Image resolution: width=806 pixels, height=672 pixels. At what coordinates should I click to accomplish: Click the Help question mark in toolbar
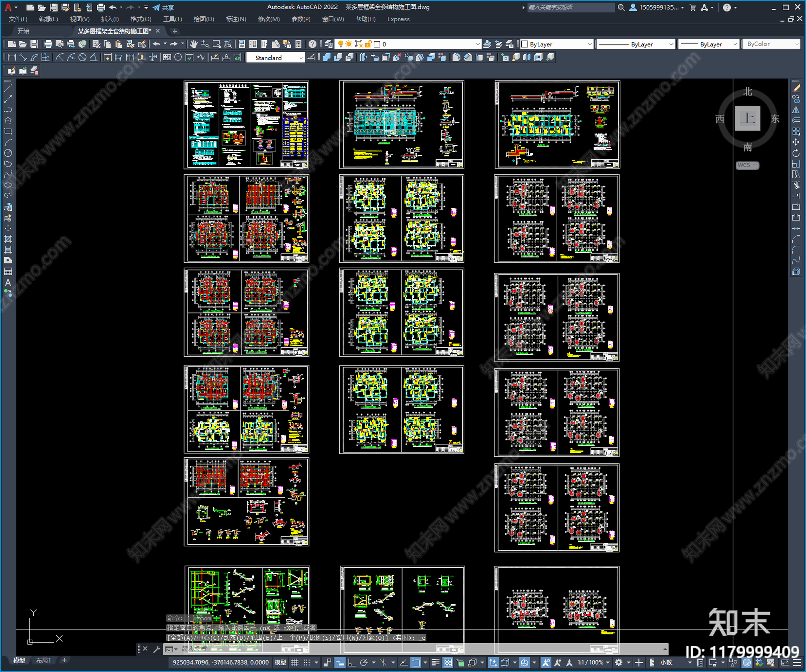coord(313,44)
